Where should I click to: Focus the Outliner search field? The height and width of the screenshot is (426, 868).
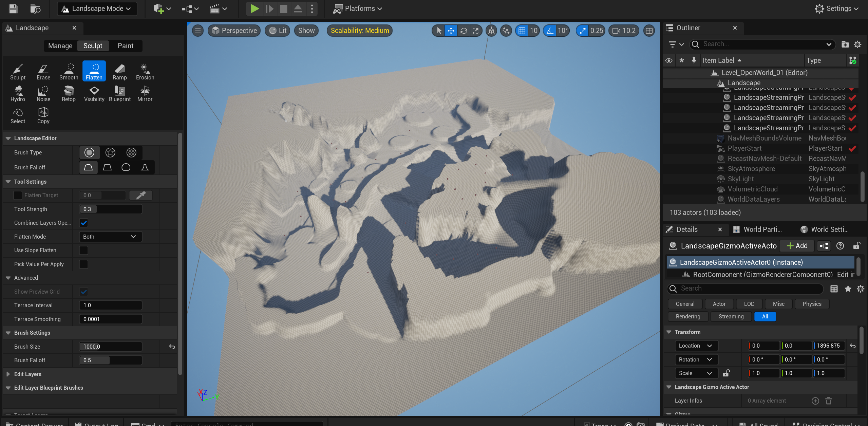point(762,44)
